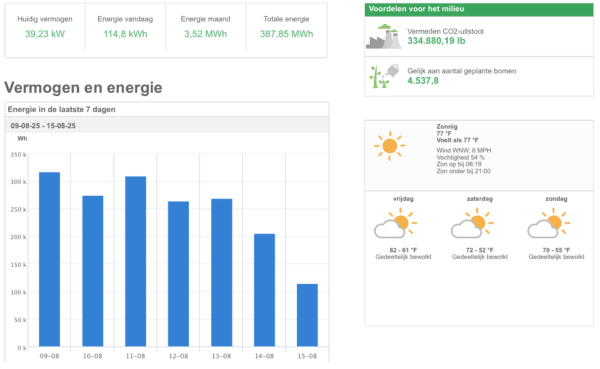This screenshot has width=600, height=369.
Task: Click the planted trees watering can icon
Action: tap(384, 76)
